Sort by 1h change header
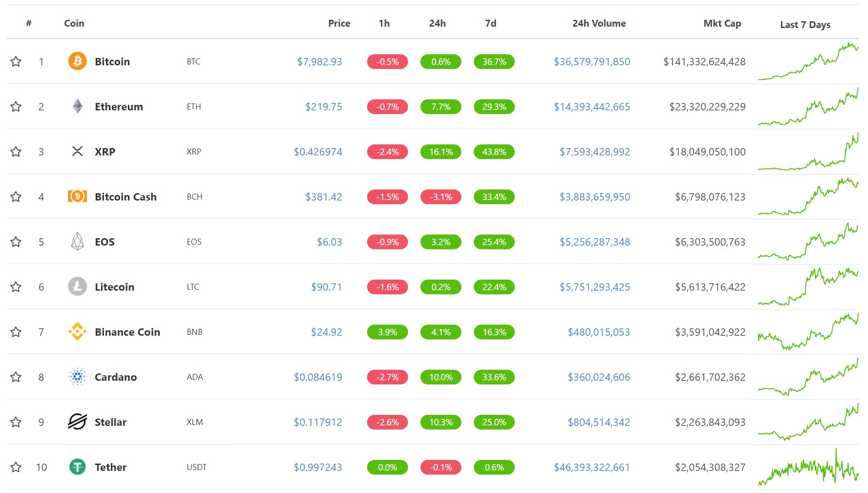868x493 pixels. pos(384,23)
